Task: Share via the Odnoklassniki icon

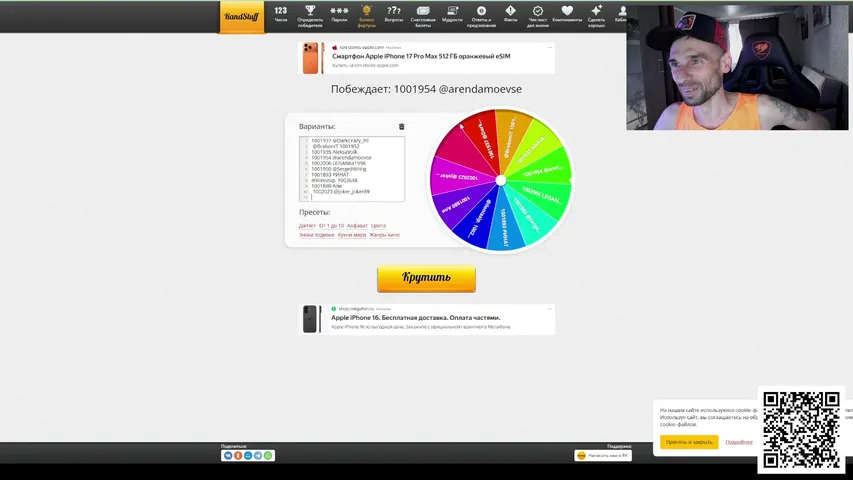Action: pyautogui.click(x=238, y=456)
